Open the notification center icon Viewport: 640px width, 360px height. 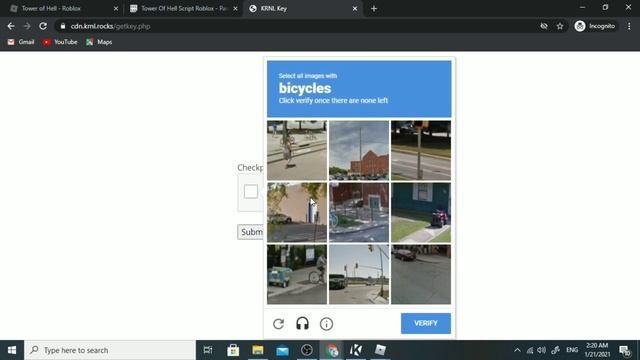tap(624, 350)
